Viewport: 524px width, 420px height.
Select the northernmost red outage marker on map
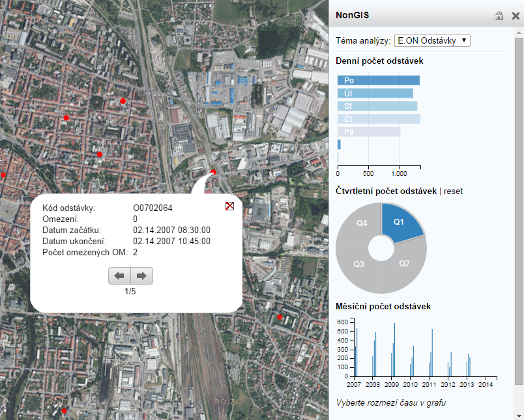click(123, 101)
